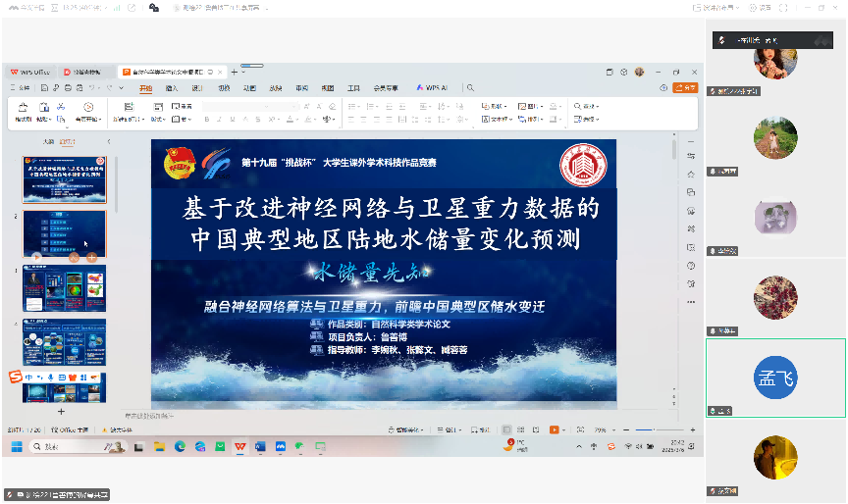Screen dimensions: 848x504
Task: Toggle Underline formatting
Action: point(232,120)
